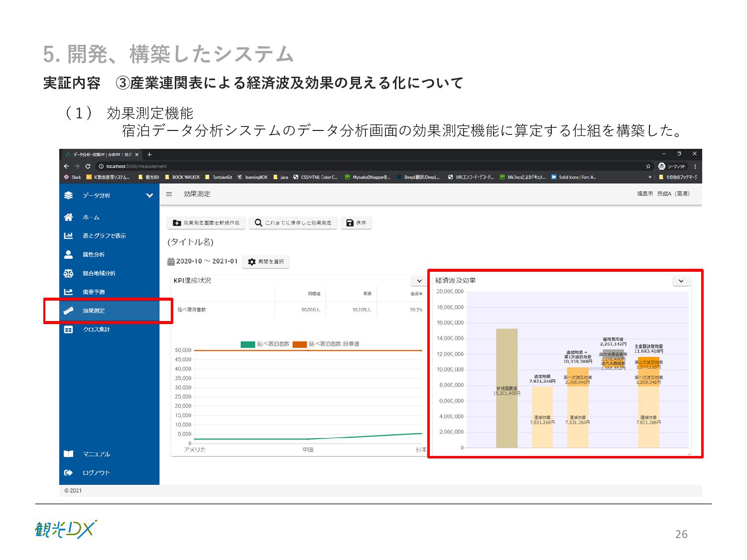Click ログアウト logout icon
The width and height of the screenshot is (747, 560).
69,473
